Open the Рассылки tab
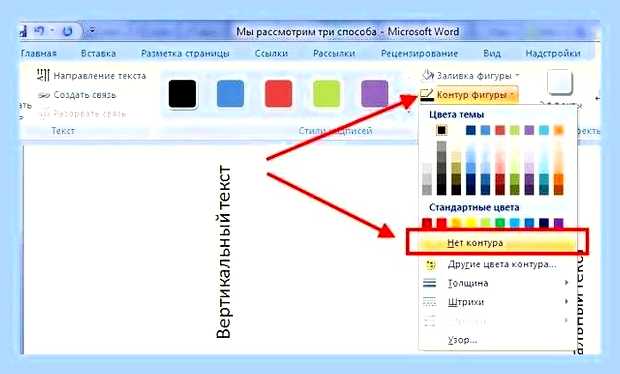Image resolution: width=620 pixels, height=374 pixels. tap(334, 53)
